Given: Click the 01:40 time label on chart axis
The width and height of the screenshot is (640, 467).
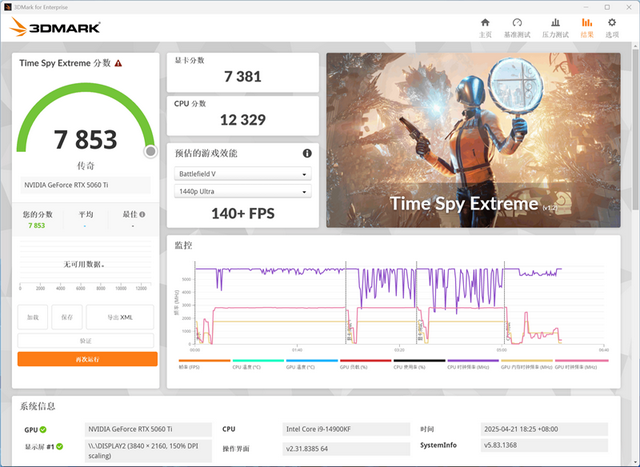Looking at the screenshot, I should pos(297,350).
